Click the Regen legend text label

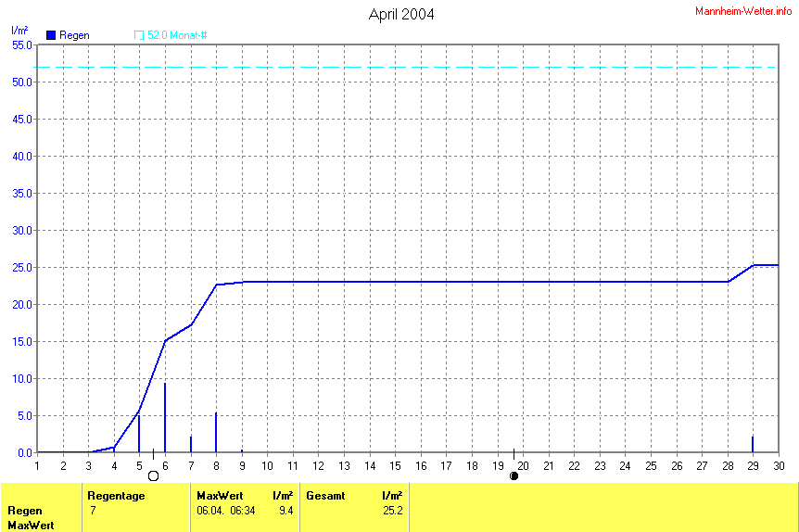pyautogui.click(x=75, y=35)
